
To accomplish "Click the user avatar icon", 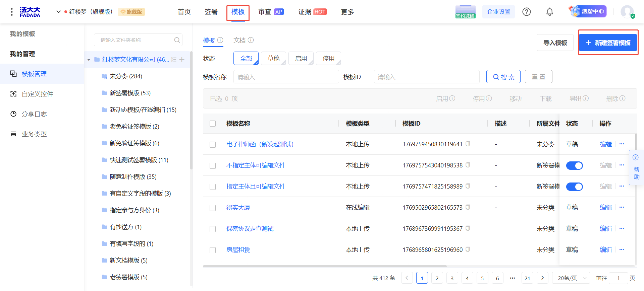I will (x=627, y=12).
